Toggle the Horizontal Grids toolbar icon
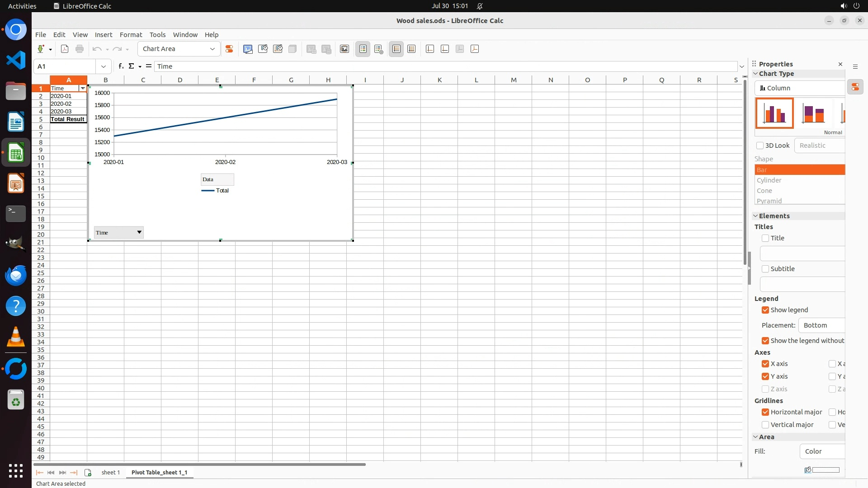This screenshot has width=868, height=488. point(396,49)
